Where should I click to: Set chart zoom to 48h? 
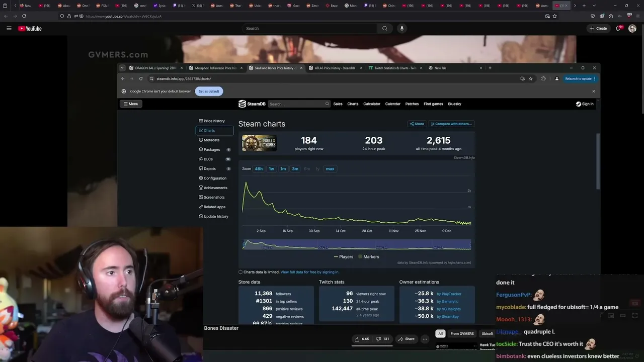259,169
